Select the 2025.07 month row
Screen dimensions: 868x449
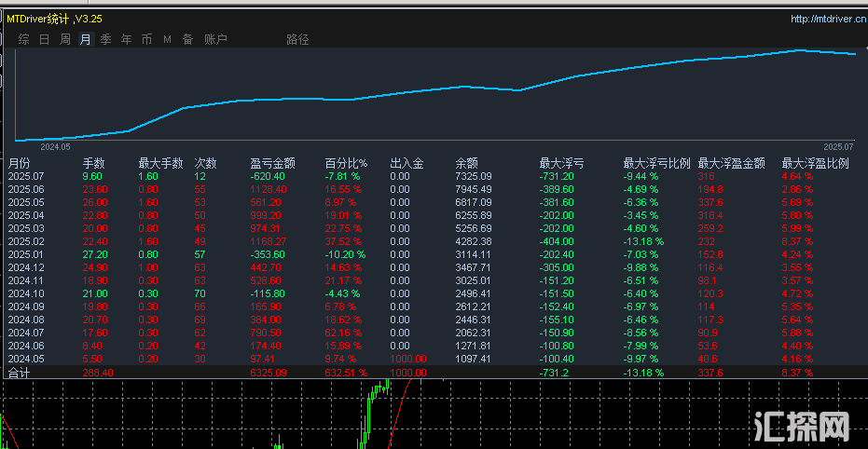point(434,176)
